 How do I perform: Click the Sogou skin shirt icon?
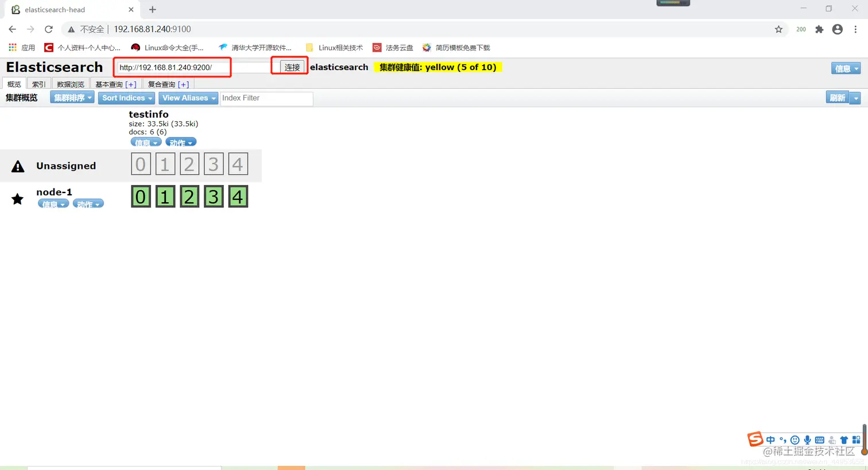click(x=844, y=440)
